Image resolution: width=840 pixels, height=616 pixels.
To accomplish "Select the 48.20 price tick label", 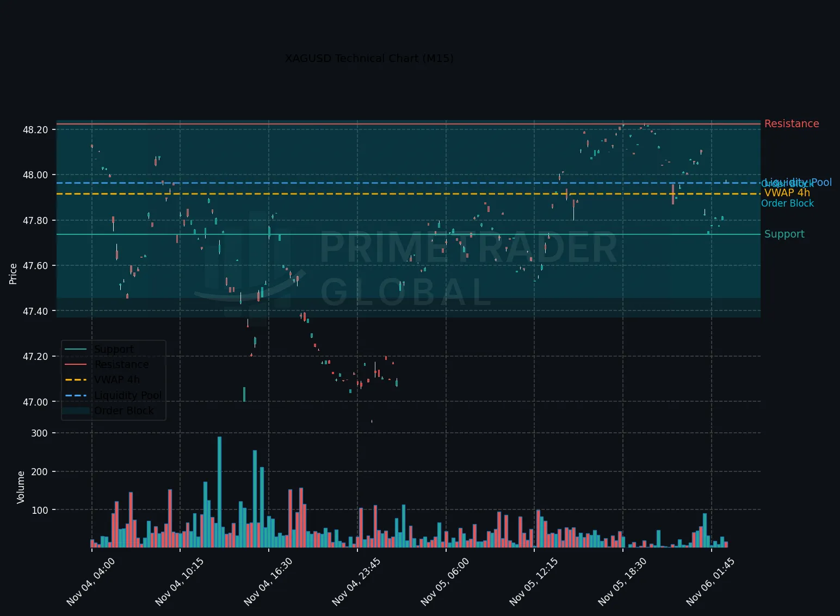I will tap(35, 129).
